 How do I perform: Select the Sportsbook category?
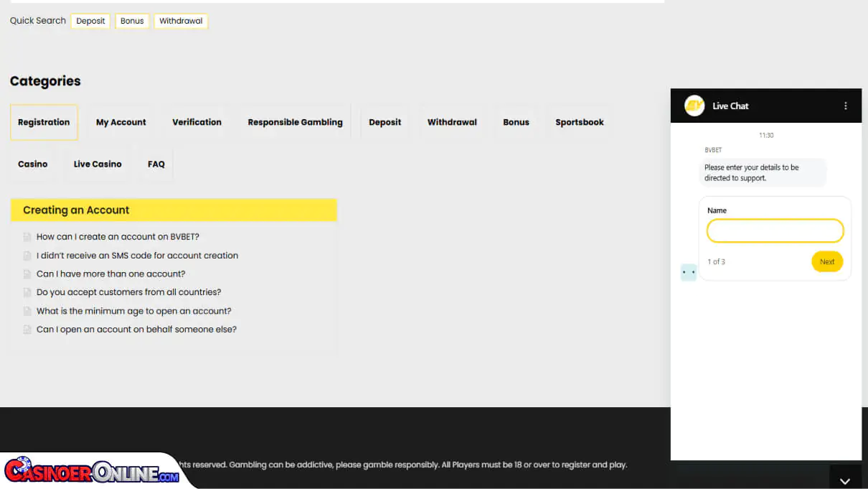tap(580, 122)
